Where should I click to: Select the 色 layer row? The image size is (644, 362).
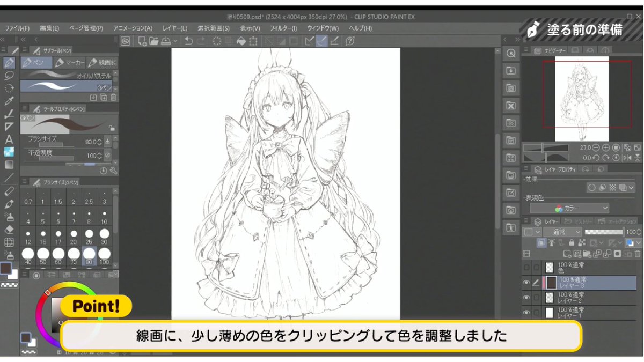tap(580, 267)
